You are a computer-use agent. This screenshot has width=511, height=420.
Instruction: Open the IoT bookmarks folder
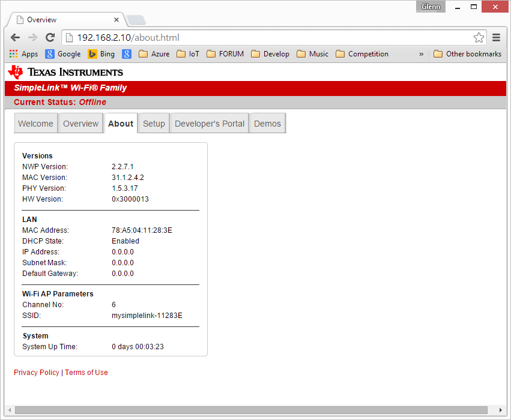[188, 54]
